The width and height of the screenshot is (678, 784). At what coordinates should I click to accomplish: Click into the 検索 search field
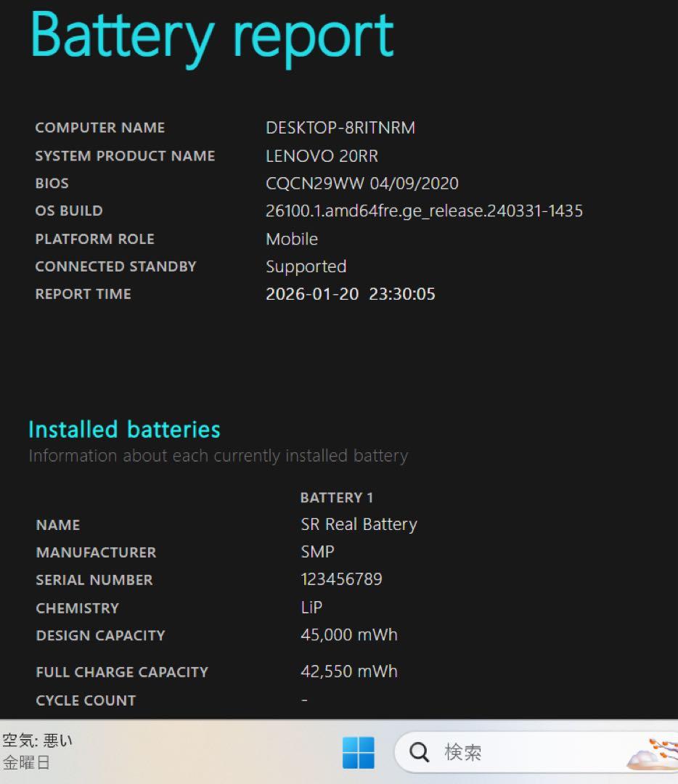click(x=508, y=752)
